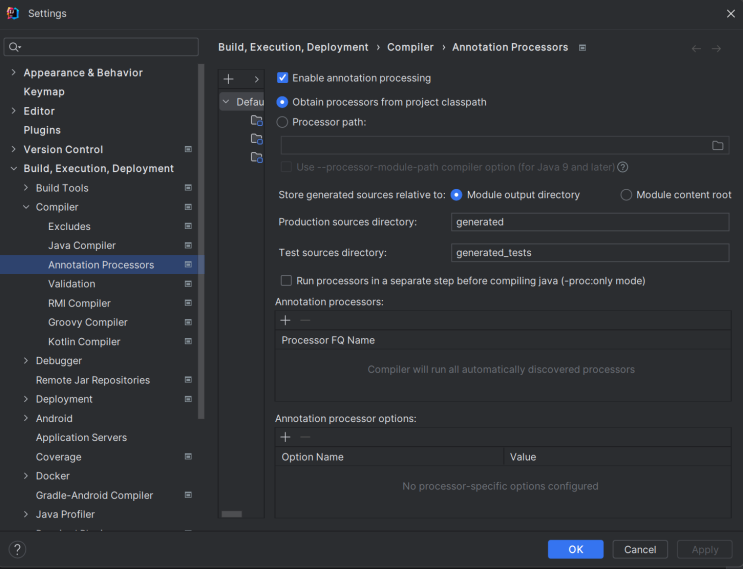Screen dimensions: 743x569
Task: Click the project-level icon beside Java Compiler
Action: pyautogui.click(x=188, y=245)
